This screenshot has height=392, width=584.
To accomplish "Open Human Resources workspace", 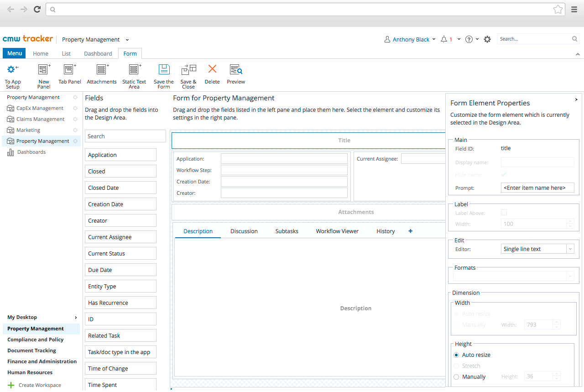I will point(30,372).
